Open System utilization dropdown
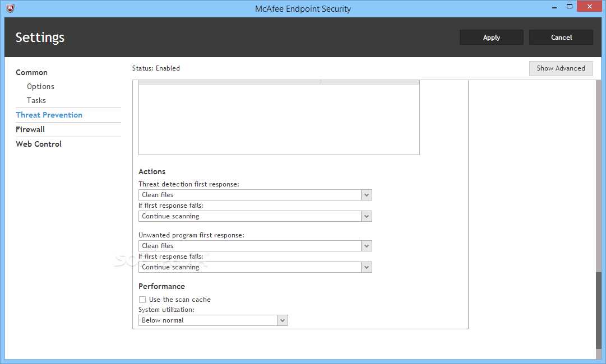The height and width of the screenshot is (364, 606). coord(213,320)
